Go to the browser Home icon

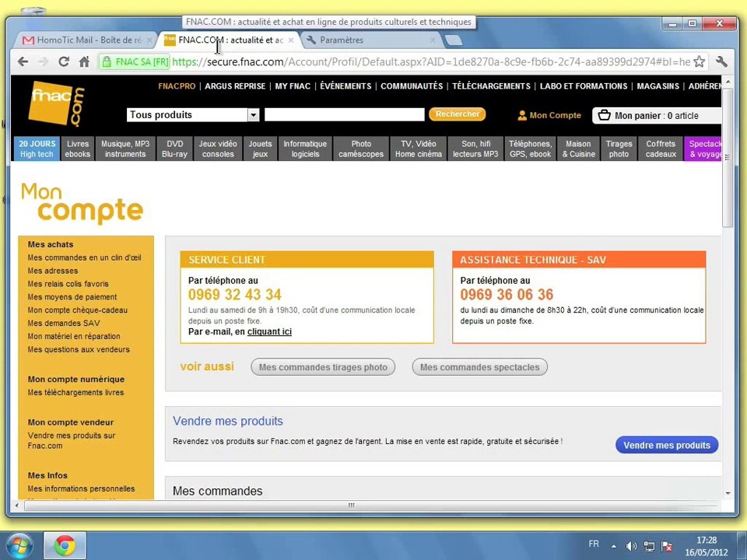pyautogui.click(x=84, y=61)
